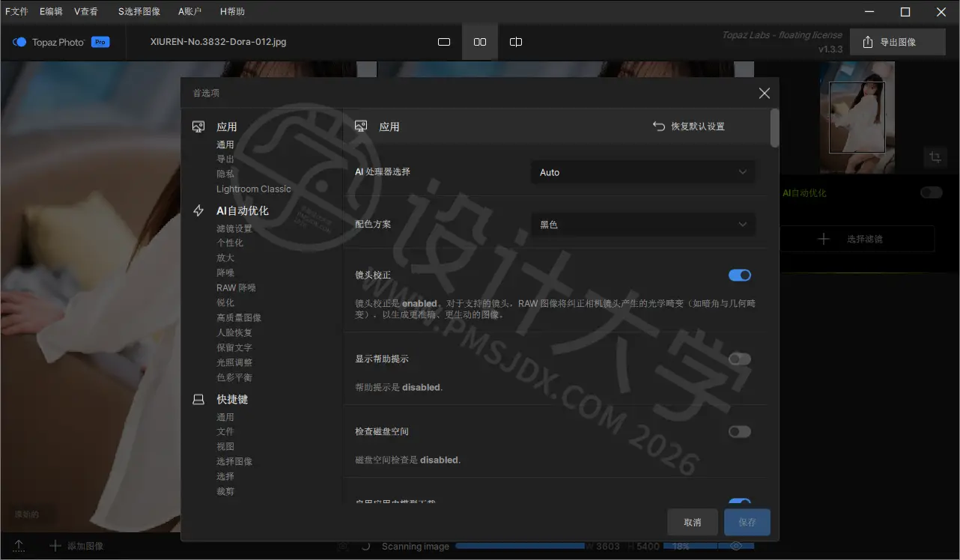Click the XIUREN-No.3832-Dora-012.jpg filename

tap(218, 42)
